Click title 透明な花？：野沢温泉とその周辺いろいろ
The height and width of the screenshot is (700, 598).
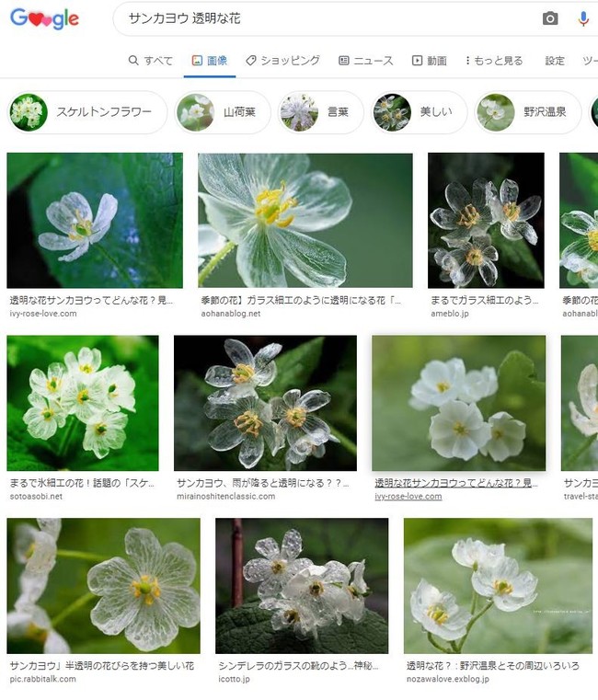coord(493,666)
